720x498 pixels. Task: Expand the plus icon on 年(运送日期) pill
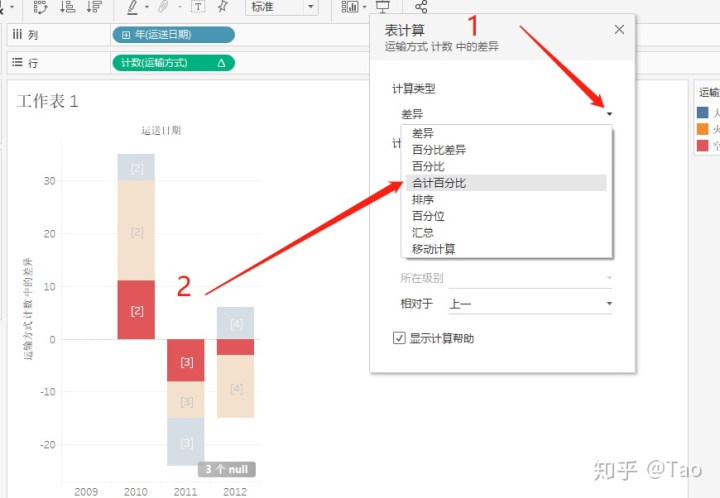126,35
